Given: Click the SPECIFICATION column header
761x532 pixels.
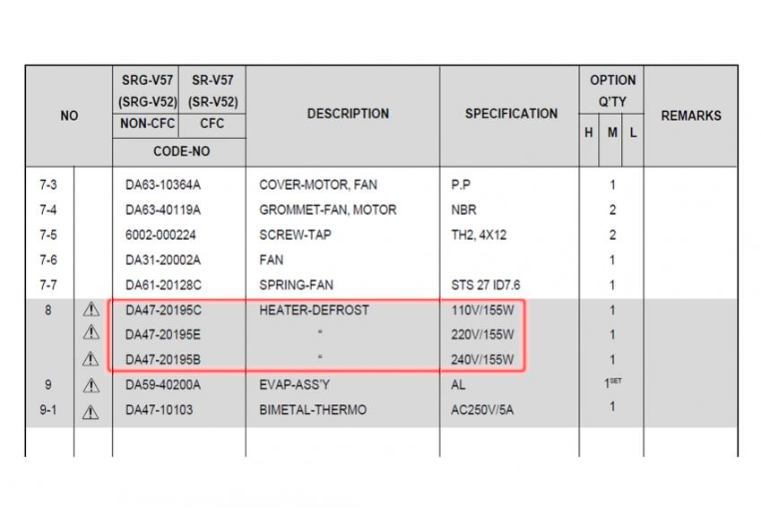Looking at the screenshot, I should pyautogui.click(x=511, y=114).
